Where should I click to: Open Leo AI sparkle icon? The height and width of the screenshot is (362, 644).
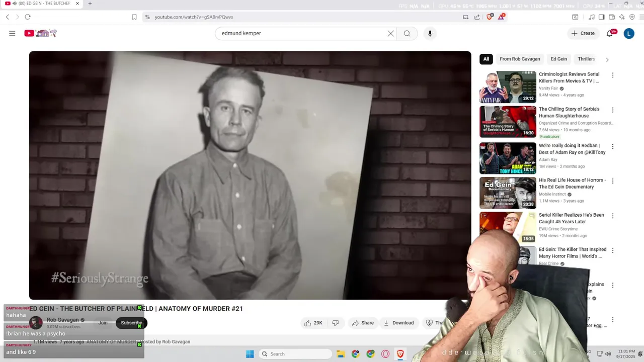tap(622, 17)
